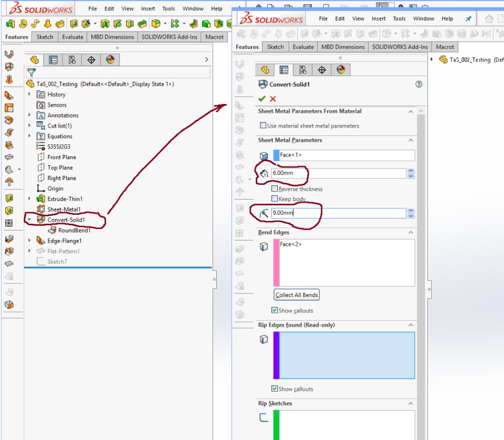Click Base Flange sheet metal tool in side toolbar
Viewport: 504px width, 440px height.
9,54
